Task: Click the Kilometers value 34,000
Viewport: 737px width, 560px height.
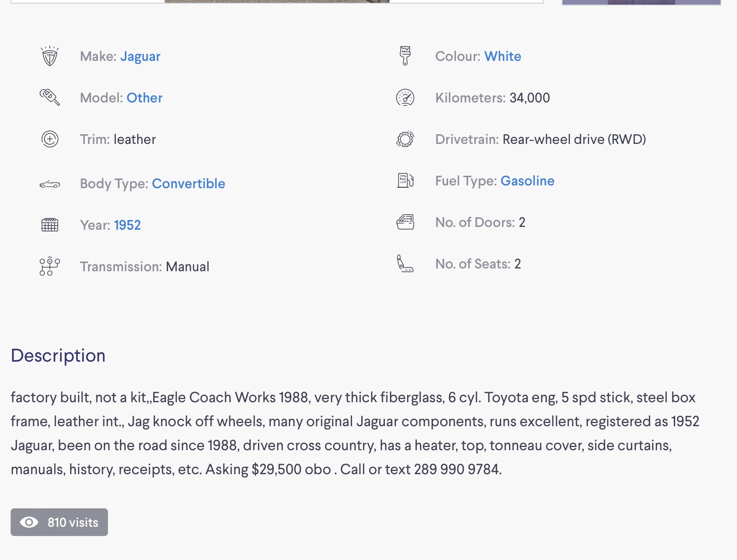Action: [530, 98]
